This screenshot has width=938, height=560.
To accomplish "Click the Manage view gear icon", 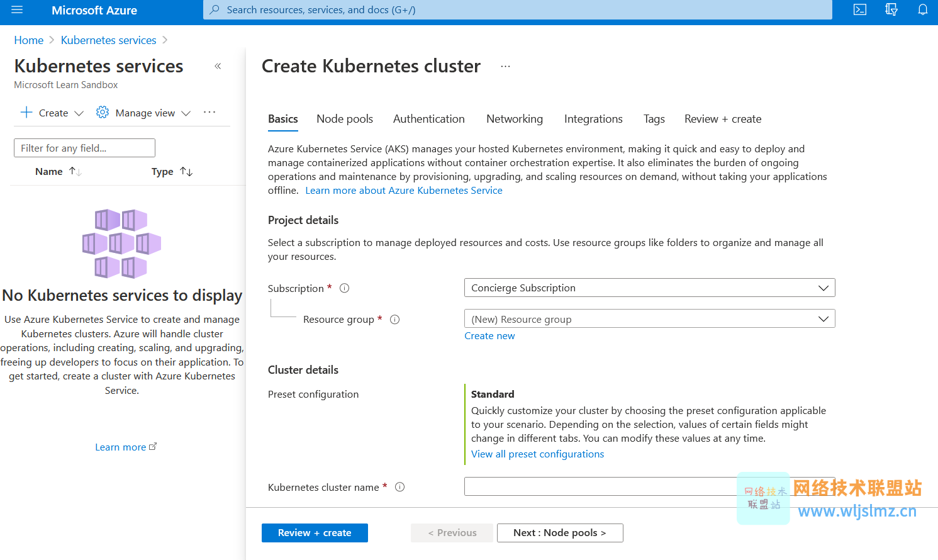I will tap(103, 113).
